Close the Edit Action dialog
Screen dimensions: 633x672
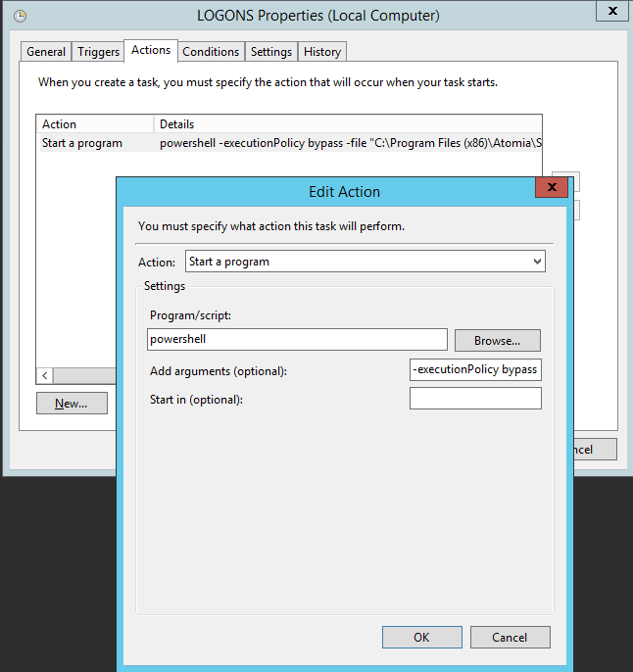552,187
